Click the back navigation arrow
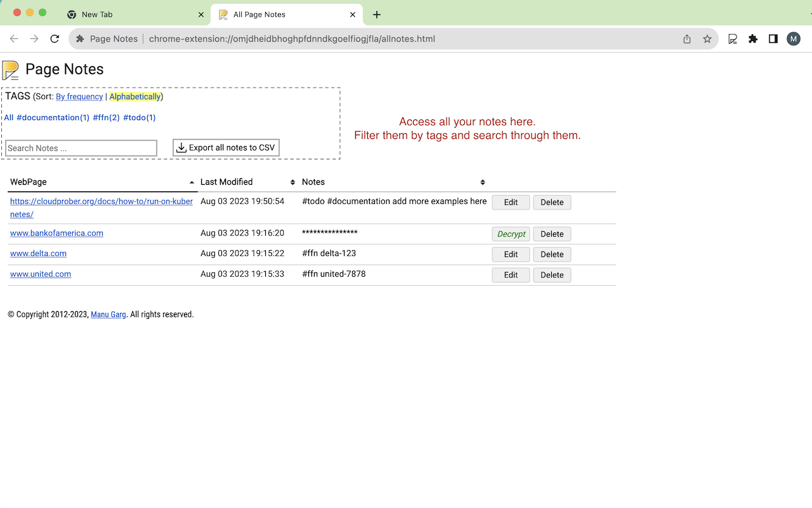Image resolution: width=812 pixels, height=508 pixels. (x=14, y=39)
